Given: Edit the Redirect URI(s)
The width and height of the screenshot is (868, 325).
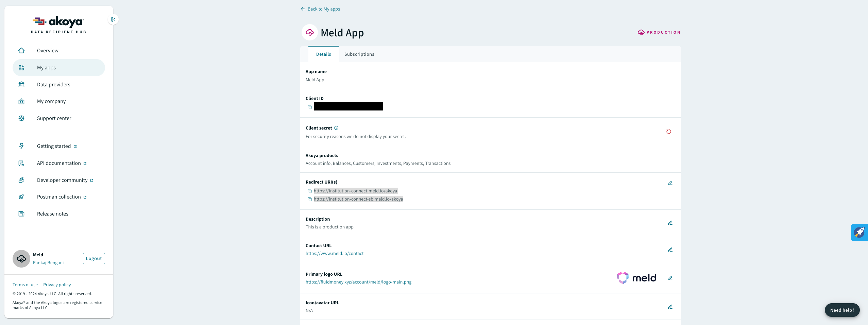Looking at the screenshot, I should point(670,183).
